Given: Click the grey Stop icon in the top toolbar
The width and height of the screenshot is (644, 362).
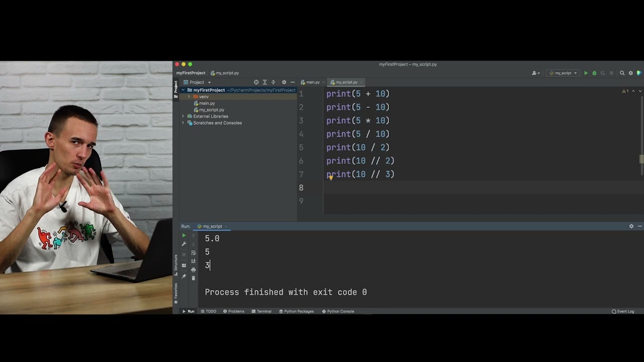Looking at the screenshot, I should [x=611, y=73].
